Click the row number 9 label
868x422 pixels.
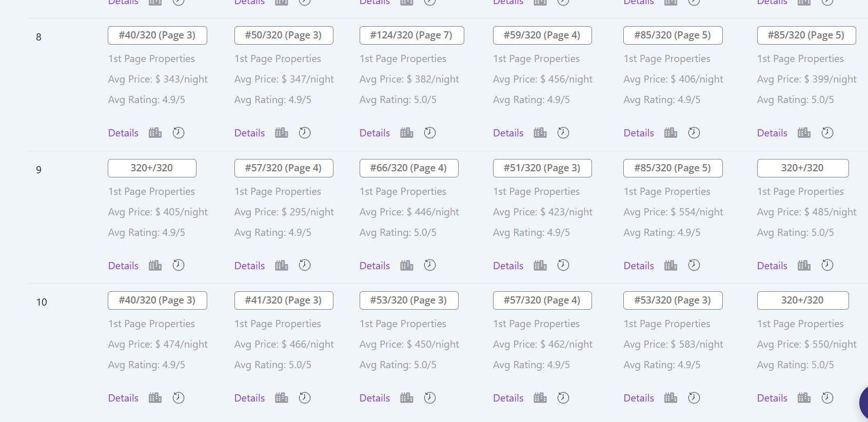tap(38, 170)
